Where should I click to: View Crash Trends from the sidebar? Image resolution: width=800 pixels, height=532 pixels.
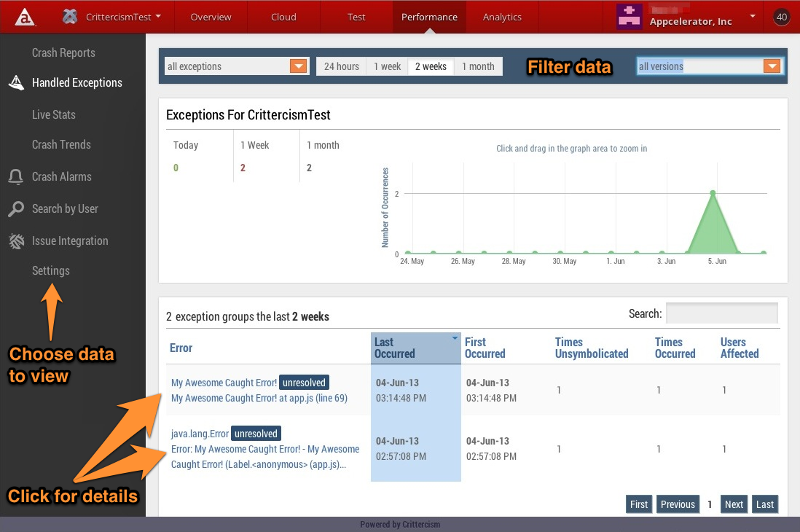pos(62,144)
